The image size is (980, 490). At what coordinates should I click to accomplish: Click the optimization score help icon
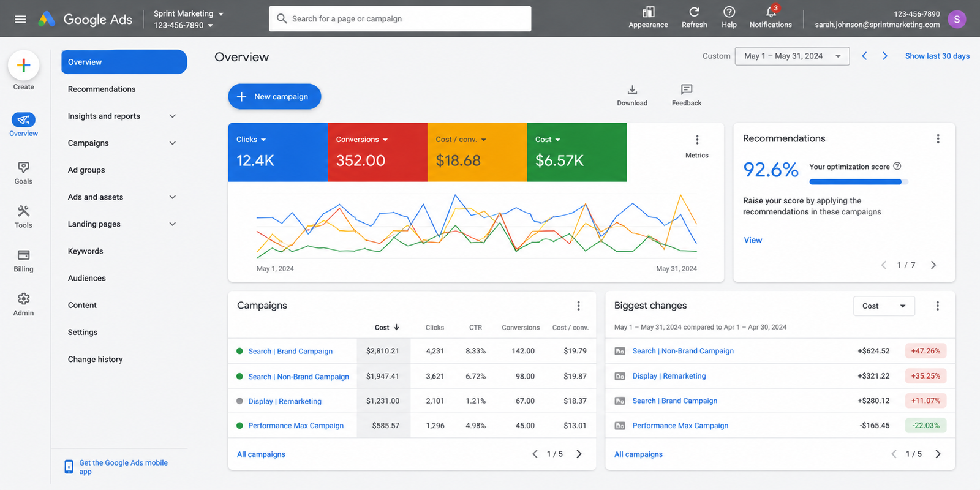(897, 166)
